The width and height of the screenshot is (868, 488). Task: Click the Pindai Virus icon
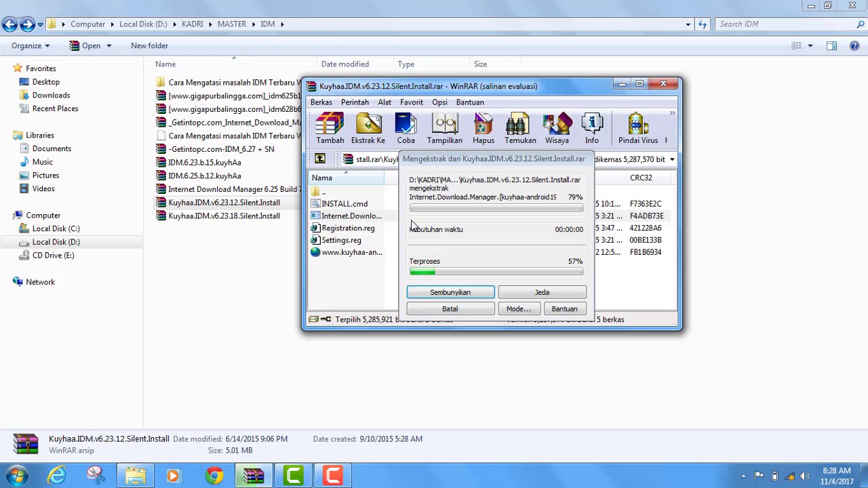(638, 129)
